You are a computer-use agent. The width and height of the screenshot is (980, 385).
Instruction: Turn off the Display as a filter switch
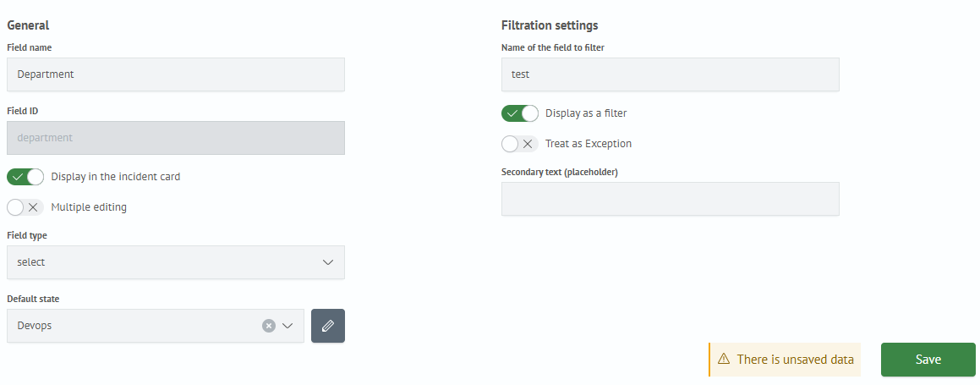click(x=520, y=113)
